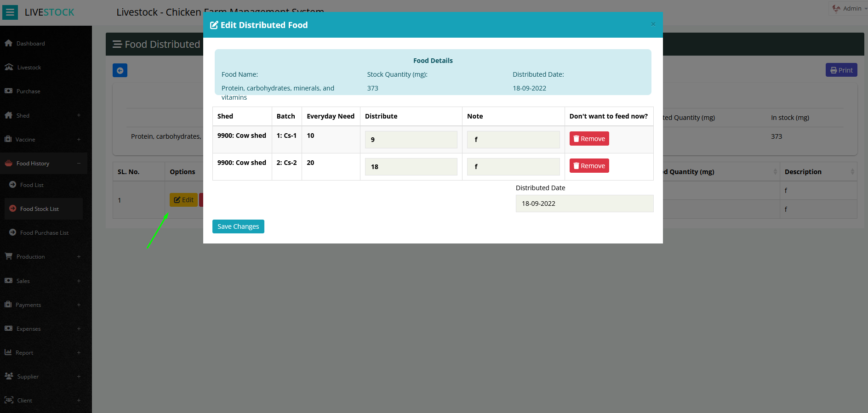Click the blue back arrow button
The height and width of the screenshot is (413, 868).
tap(120, 70)
